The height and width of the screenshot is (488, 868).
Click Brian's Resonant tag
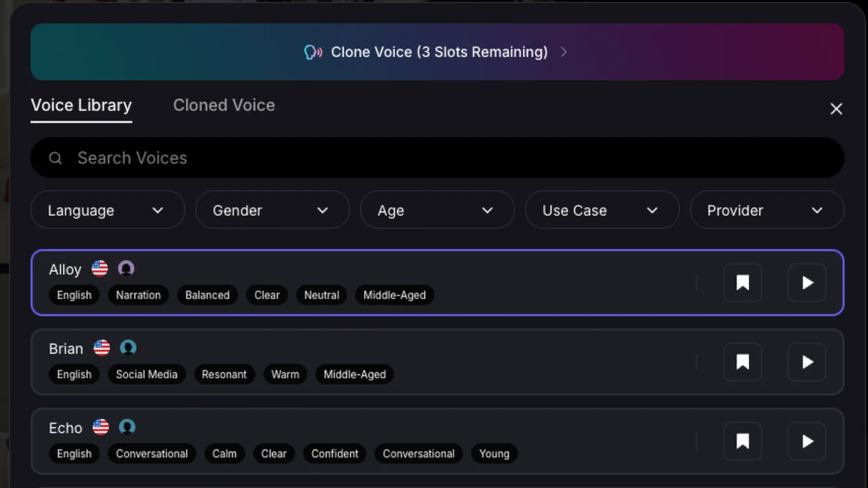coord(224,375)
